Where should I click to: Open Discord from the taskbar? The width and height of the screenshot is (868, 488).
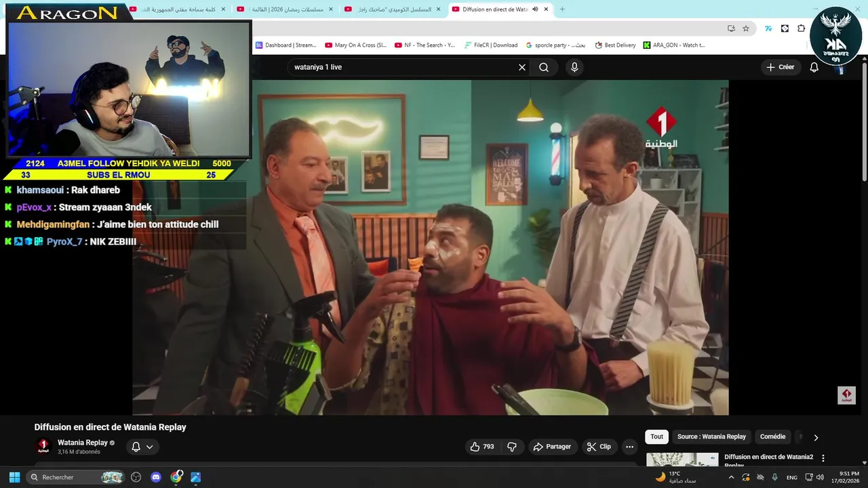[156, 477]
